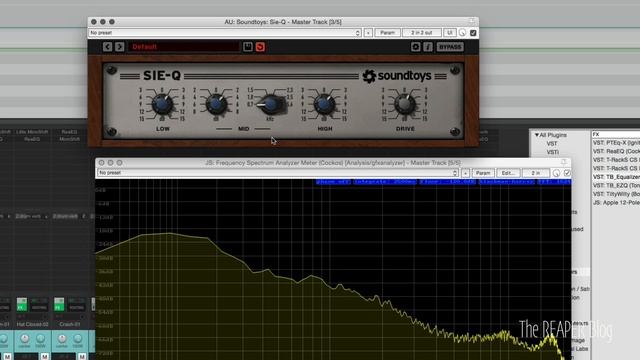Select VST: TiltyWilty in the plugin list
The width and height of the screenshot is (640, 360).
(616, 194)
